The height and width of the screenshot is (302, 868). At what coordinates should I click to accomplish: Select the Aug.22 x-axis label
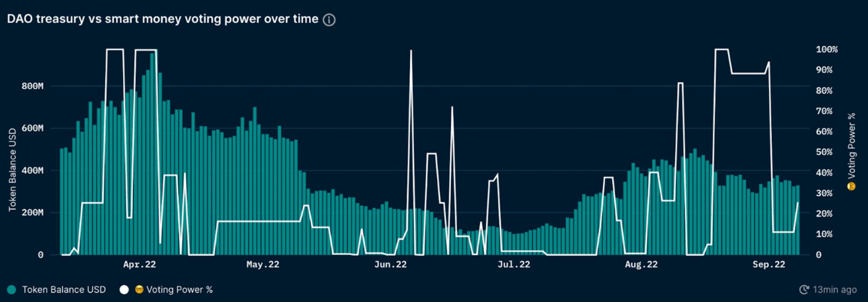(x=641, y=264)
